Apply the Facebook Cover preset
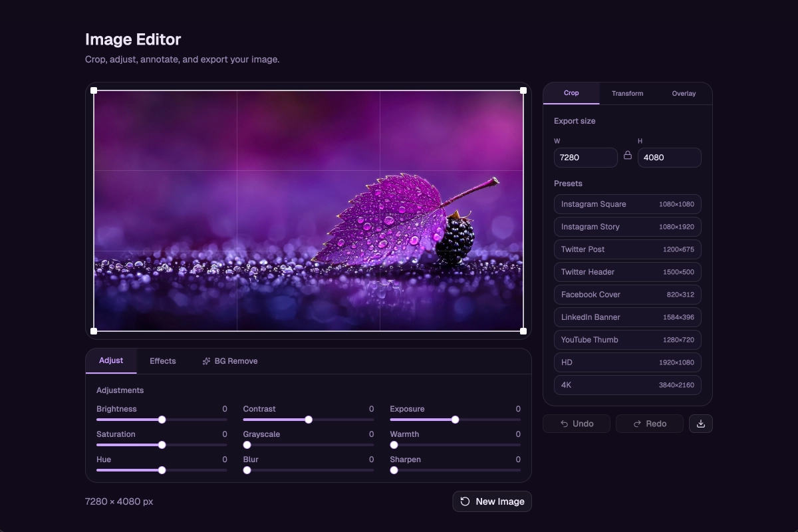This screenshot has height=532, width=798. tap(627, 295)
